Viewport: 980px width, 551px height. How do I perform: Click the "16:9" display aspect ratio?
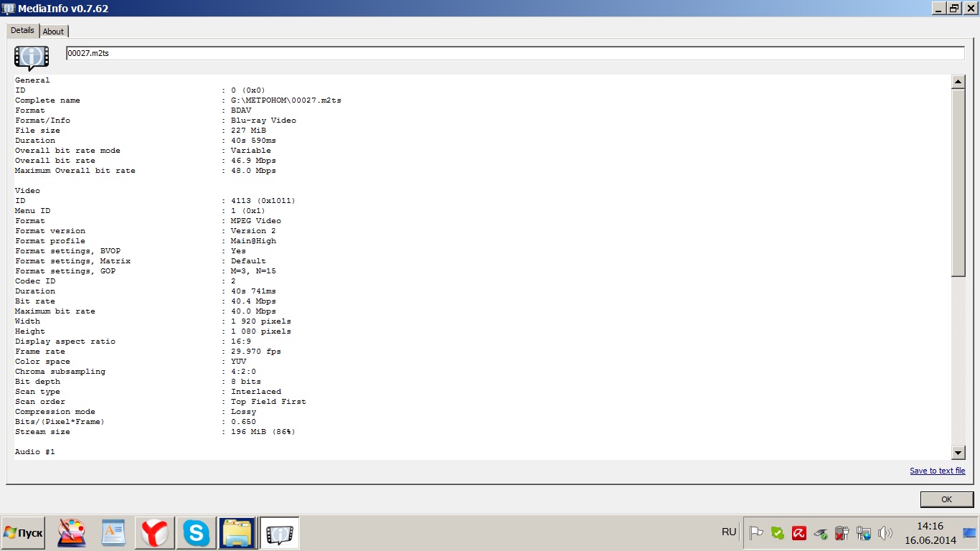tap(241, 342)
